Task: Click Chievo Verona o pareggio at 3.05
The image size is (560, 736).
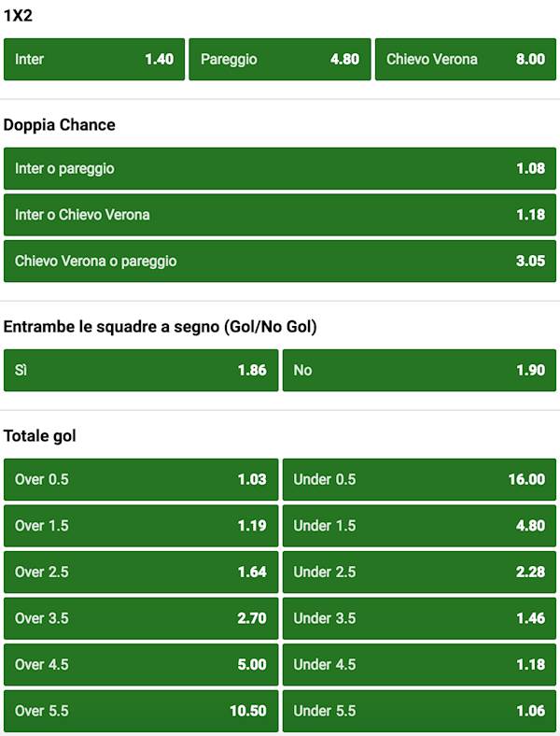Action: pyautogui.click(x=280, y=262)
